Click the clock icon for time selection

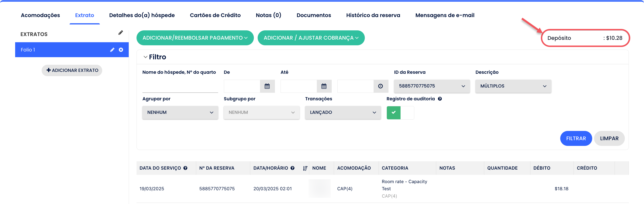coord(380,86)
